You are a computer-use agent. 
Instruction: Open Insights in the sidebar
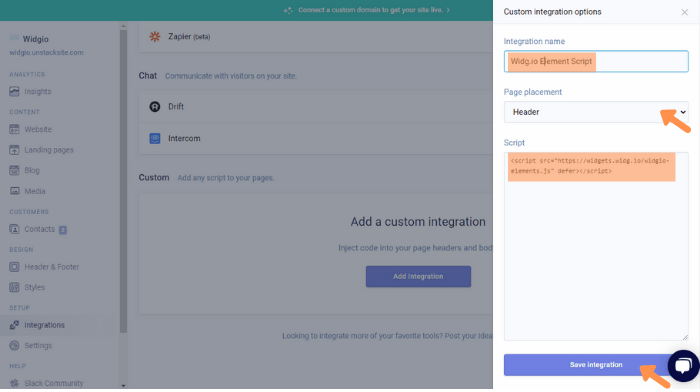(38, 92)
